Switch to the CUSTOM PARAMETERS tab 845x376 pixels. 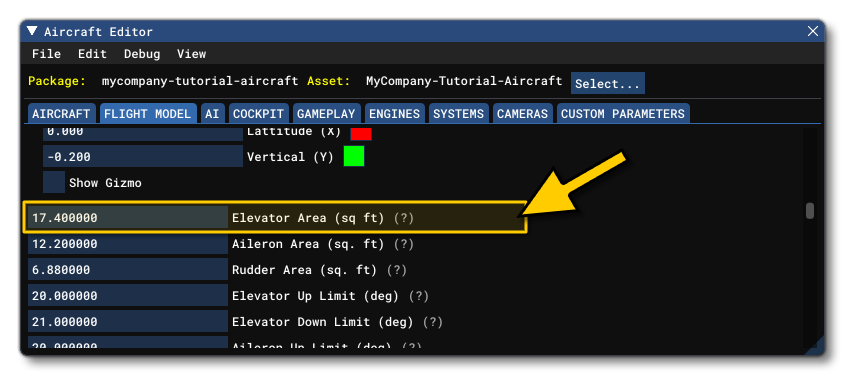(623, 114)
